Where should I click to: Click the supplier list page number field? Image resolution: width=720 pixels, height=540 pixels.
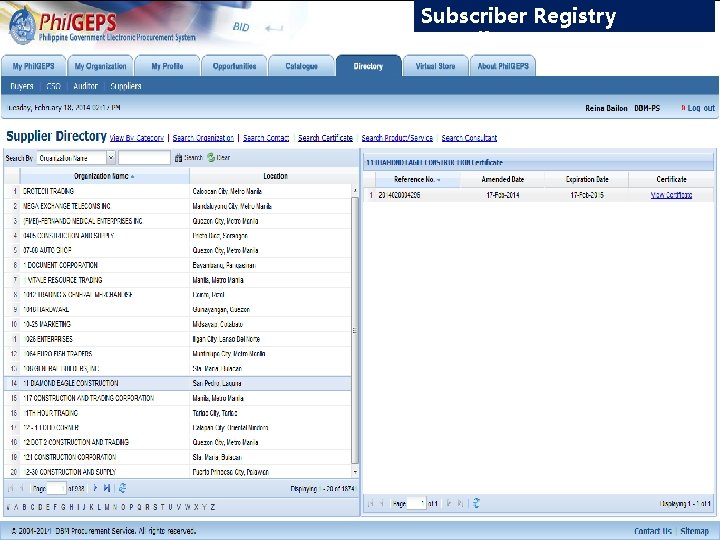point(56,489)
